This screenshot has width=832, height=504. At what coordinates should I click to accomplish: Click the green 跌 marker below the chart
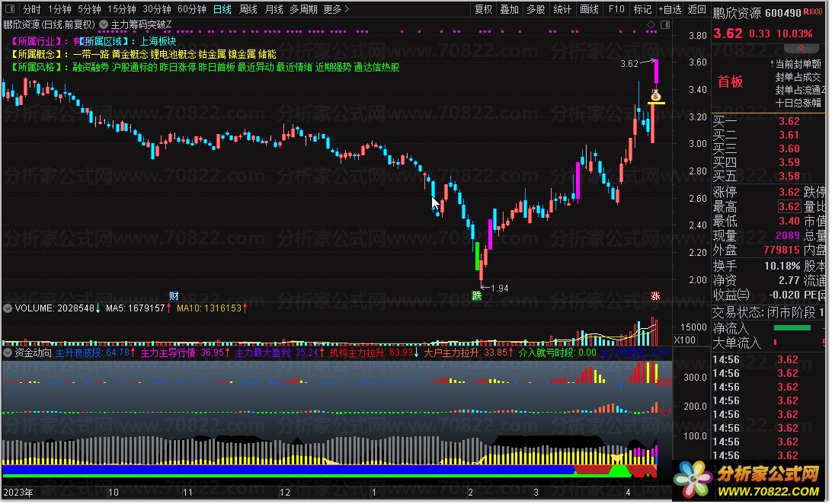[477, 295]
